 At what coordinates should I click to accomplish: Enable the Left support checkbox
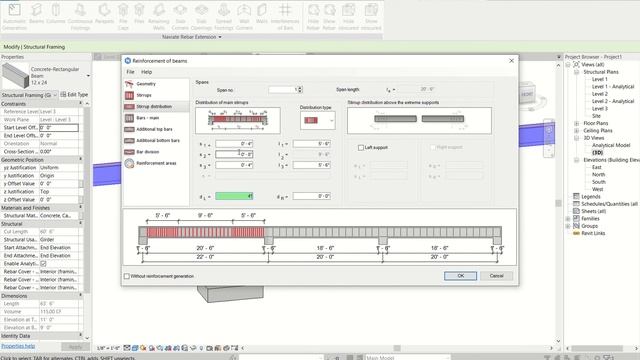point(361,147)
